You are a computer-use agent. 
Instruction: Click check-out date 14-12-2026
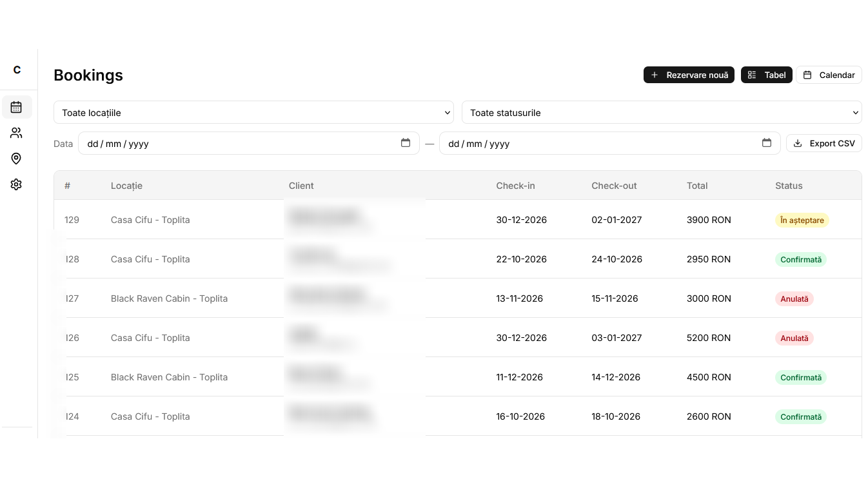(616, 377)
